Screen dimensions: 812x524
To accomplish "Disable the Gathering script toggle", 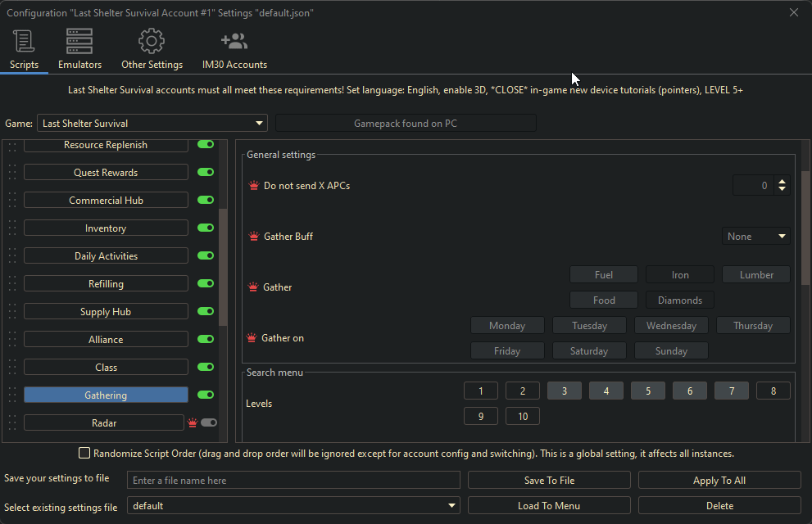I will (206, 395).
